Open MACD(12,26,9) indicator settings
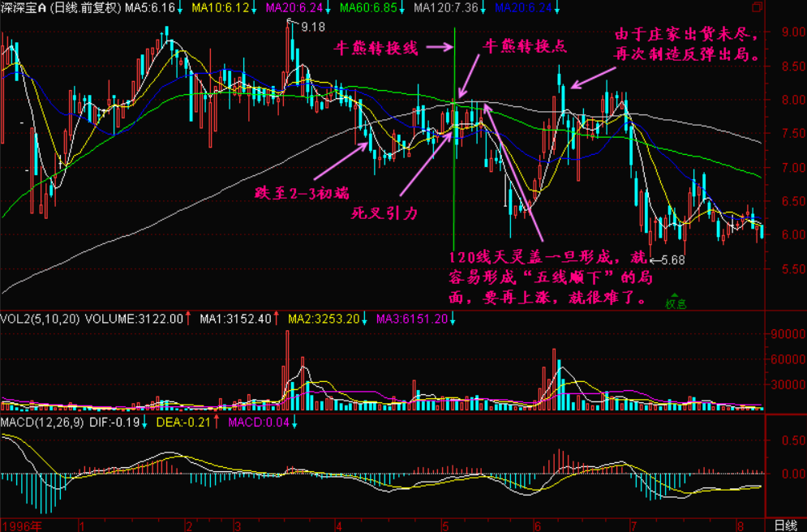Viewport: 807px width, 532px height. click(x=41, y=423)
